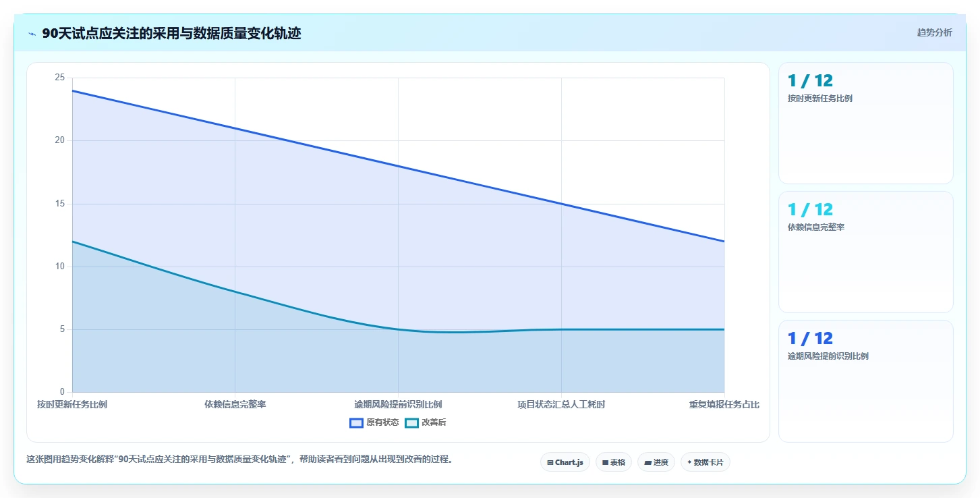
Task: Click the 1 / 12 value on the 逾期风险提前识别比例 card
Action: 810,339
